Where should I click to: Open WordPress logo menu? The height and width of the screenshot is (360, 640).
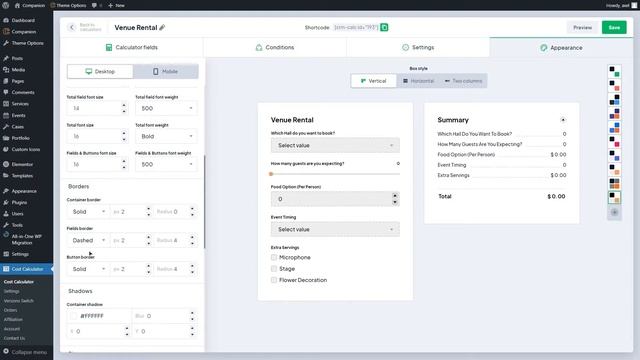pos(5,5)
